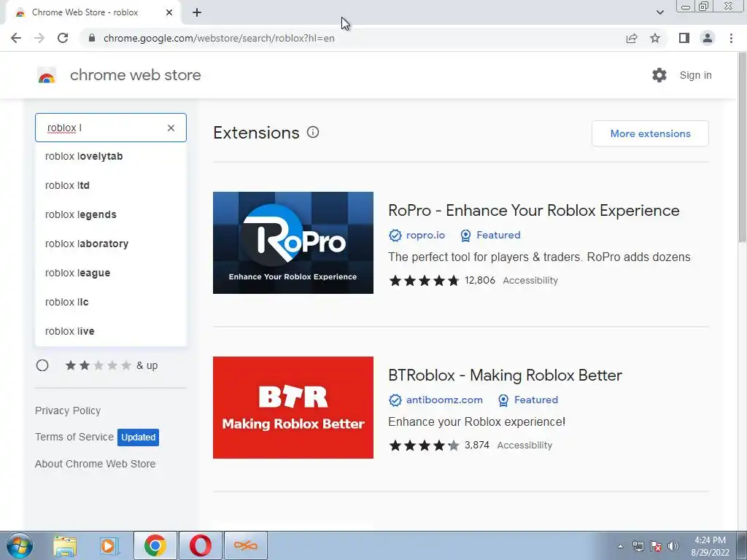Select the 2 stars & up rating filter
Image resolution: width=747 pixels, height=560 pixels.
click(42, 365)
